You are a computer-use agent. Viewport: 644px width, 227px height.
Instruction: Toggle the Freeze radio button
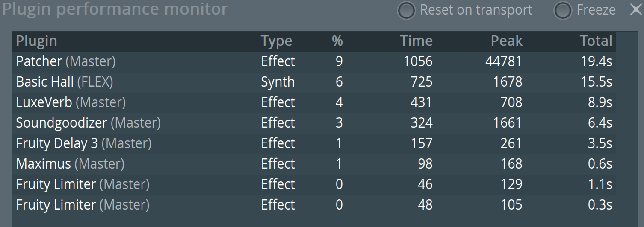coord(563,11)
